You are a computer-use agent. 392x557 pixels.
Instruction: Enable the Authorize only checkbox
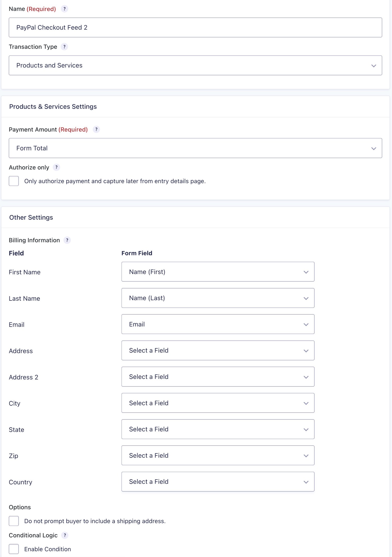[x=14, y=181]
